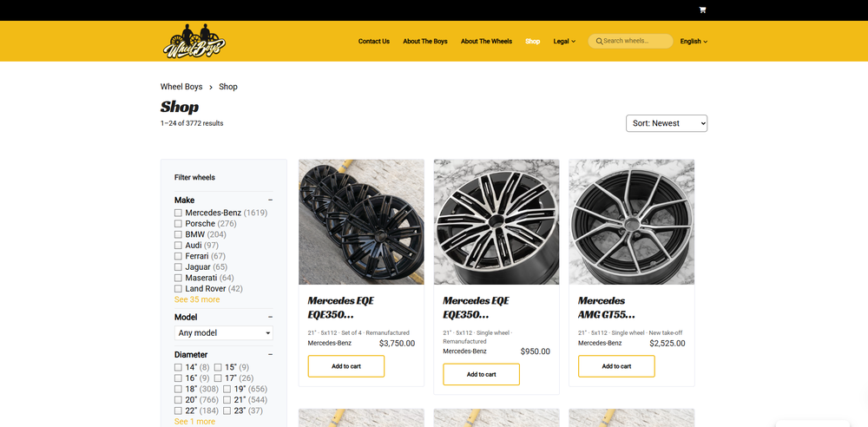Image resolution: width=868 pixels, height=427 pixels.
Task: Open the shopping cart icon
Action: point(702,10)
